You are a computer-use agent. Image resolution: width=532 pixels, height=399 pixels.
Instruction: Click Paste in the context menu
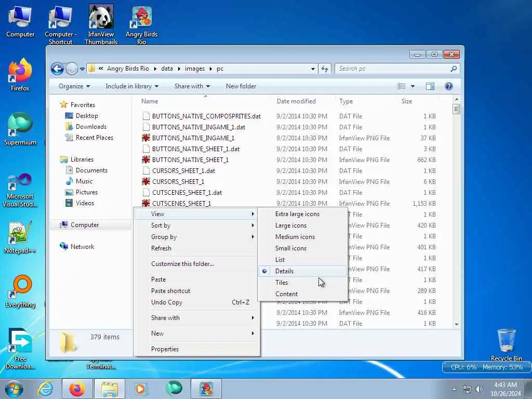click(x=196, y=279)
